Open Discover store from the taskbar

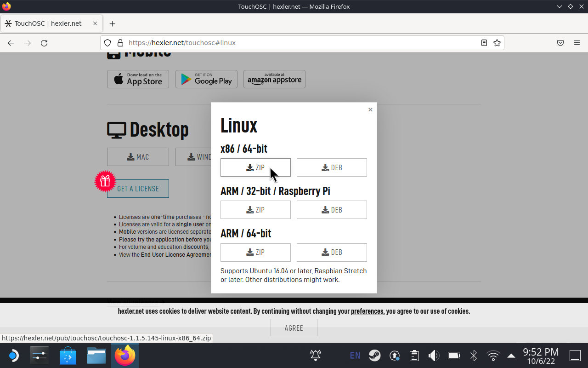click(68, 356)
